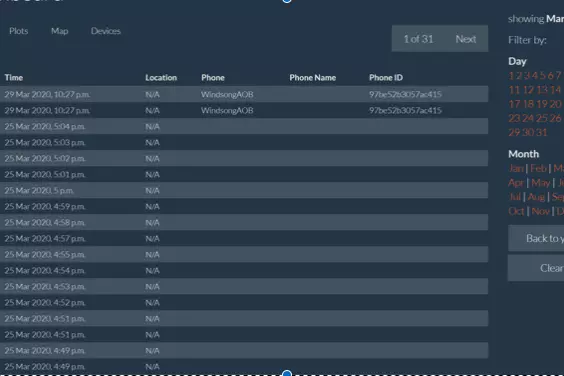Screen dimensions: 564x376
Task: Click the '25 Mar 2020, 4:55 p.m.' entry
Action: coord(45,255)
